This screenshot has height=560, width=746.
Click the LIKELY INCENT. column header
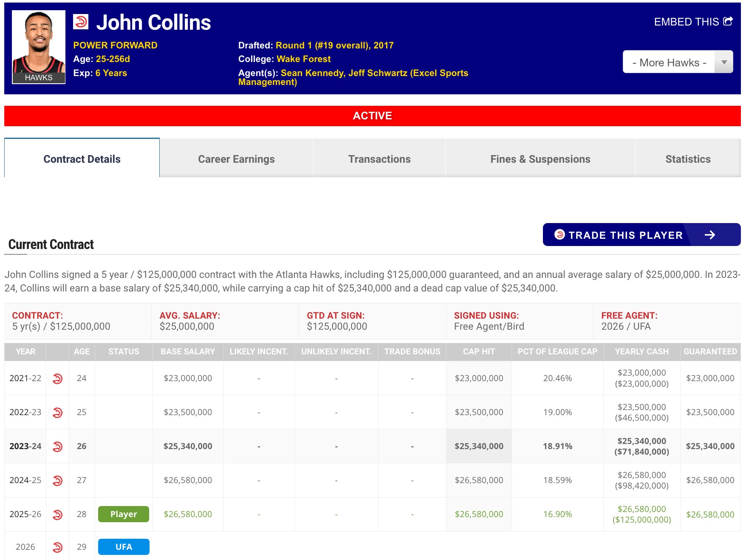(x=259, y=351)
